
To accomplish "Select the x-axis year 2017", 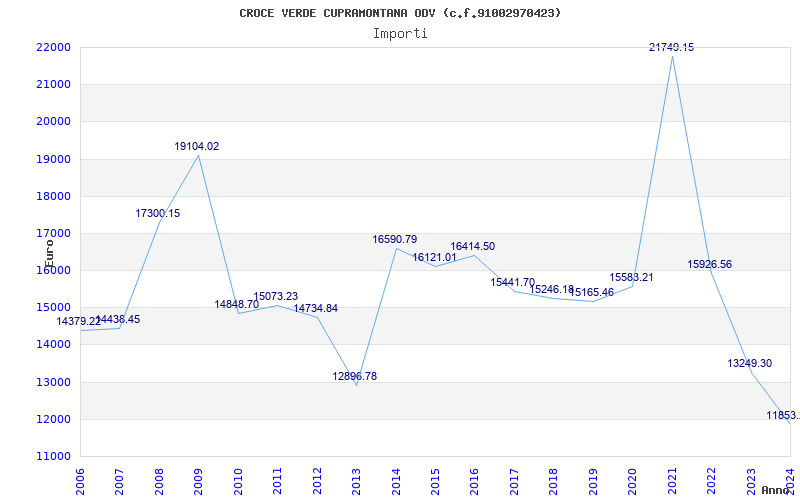I will (x=514, y=482).
